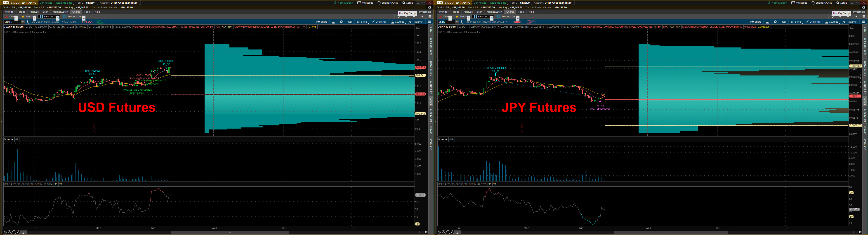The image size is (868, 235).
Task: Toggle Times And Sales sidebar in left window
Action: coord(431,47)
